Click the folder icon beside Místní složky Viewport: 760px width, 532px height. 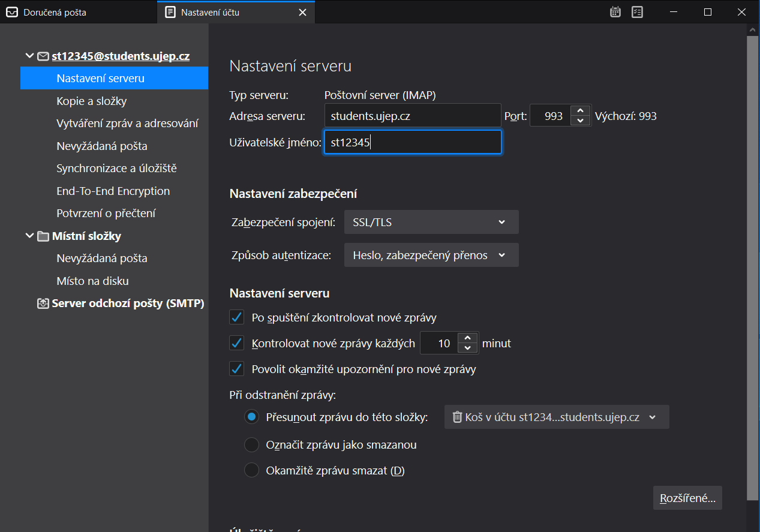pyautogui.click(x=43, y=236)
